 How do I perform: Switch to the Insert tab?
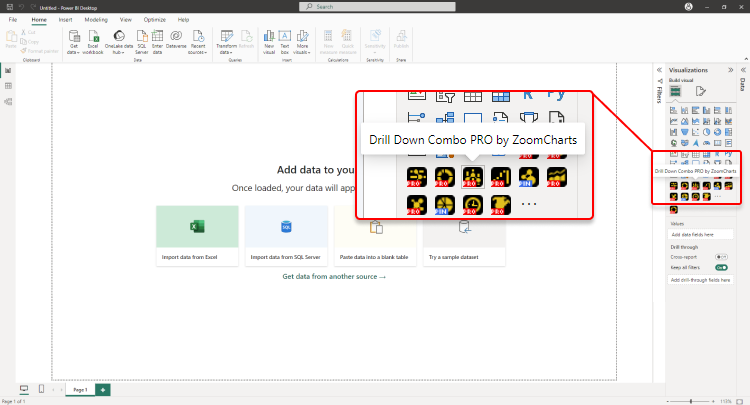[66, 20]
